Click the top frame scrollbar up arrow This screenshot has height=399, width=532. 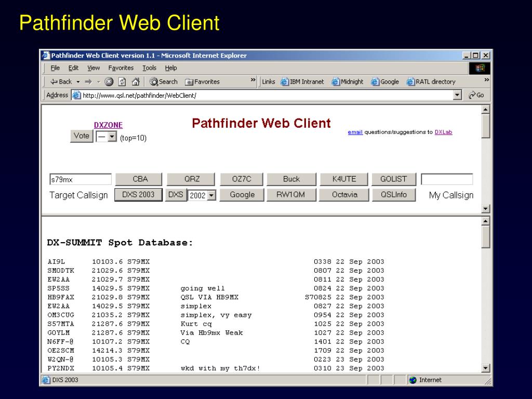(486, 110)
